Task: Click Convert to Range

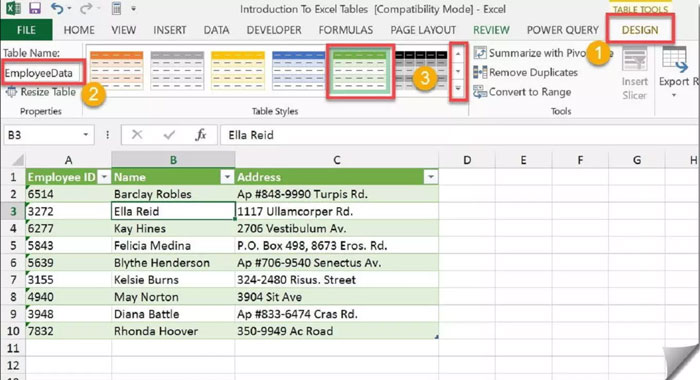Action: [522, 92]
